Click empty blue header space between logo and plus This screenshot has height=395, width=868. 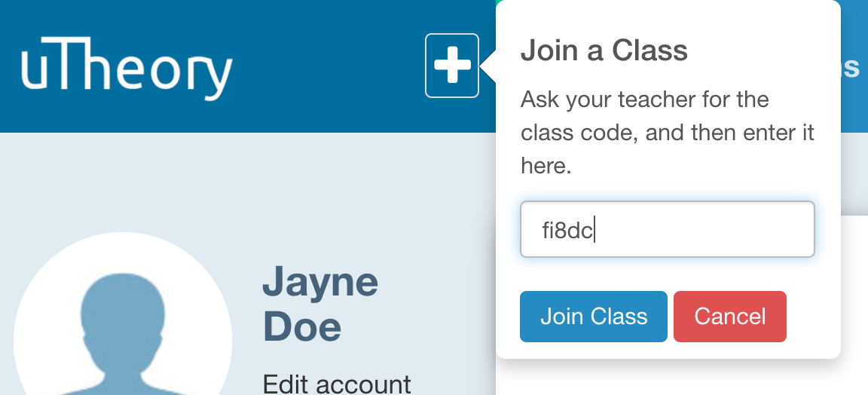[329, 66]
